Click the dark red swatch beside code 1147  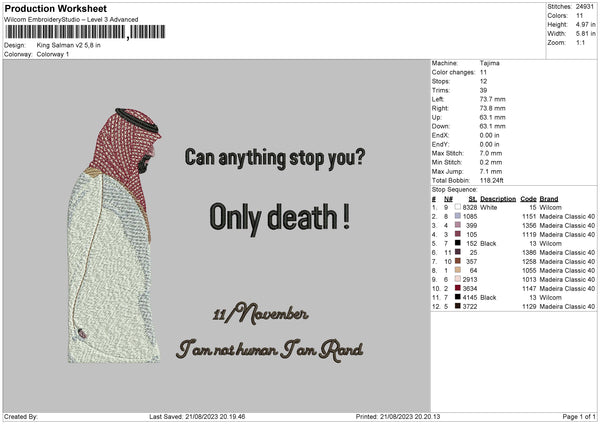[458, 288]
